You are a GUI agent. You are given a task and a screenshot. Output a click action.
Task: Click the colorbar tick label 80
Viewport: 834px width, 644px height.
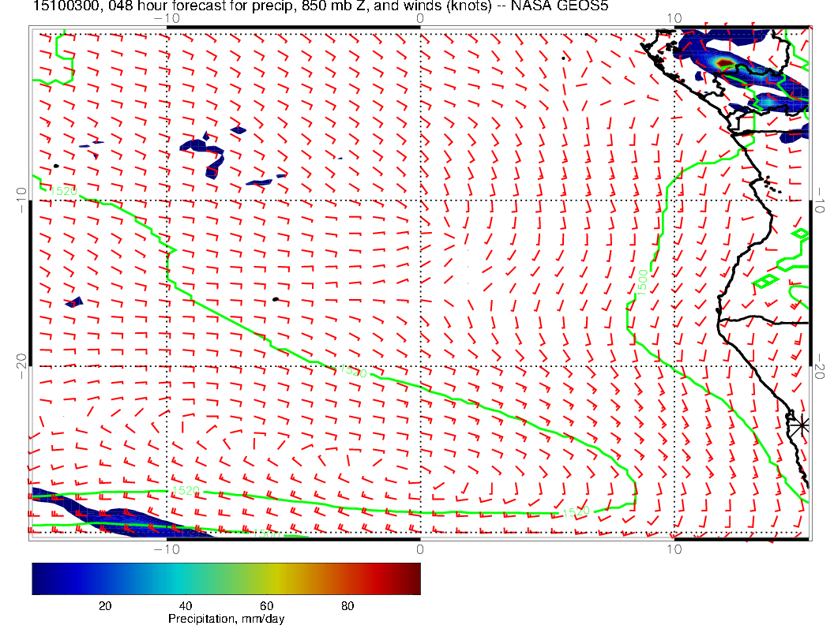coord(347,606)
